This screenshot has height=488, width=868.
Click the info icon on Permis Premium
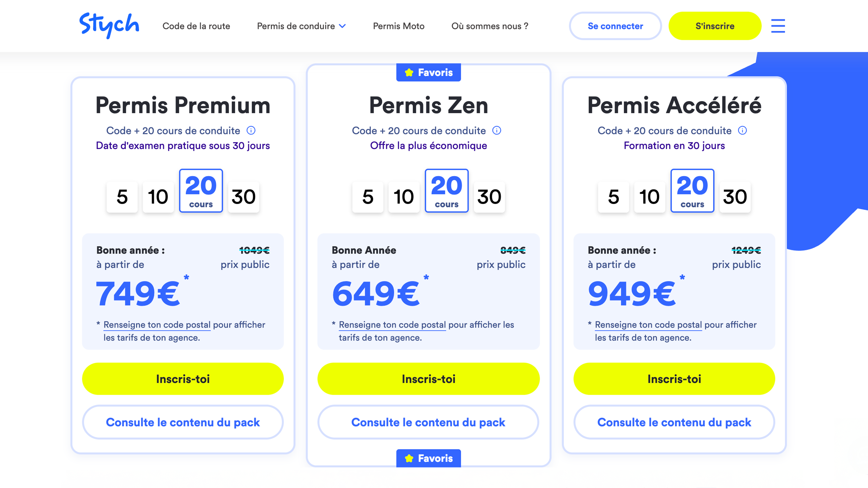coord(252,131)
